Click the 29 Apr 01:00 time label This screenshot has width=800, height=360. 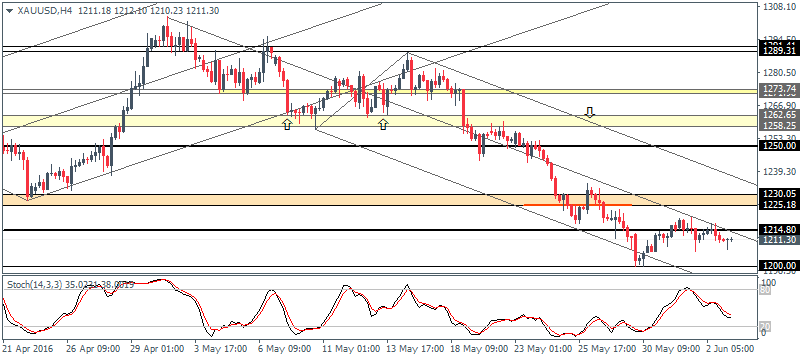pyautogui.click(x=157, y=349)
